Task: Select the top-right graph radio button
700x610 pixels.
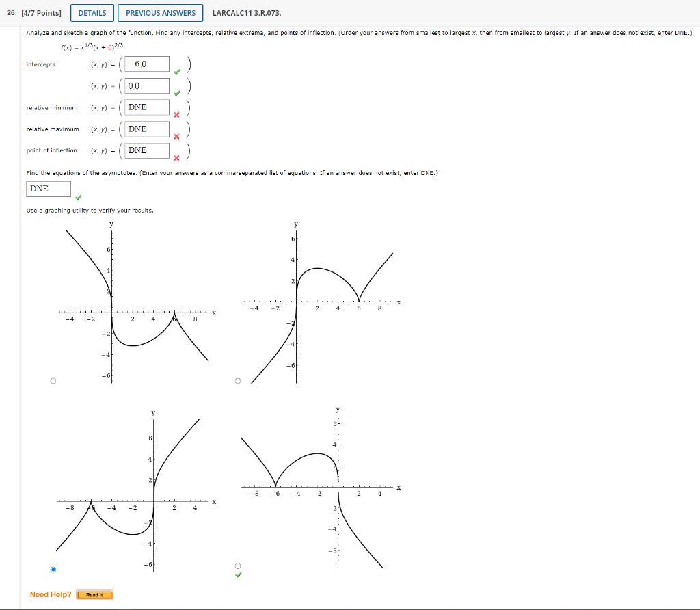Action: 237,380
